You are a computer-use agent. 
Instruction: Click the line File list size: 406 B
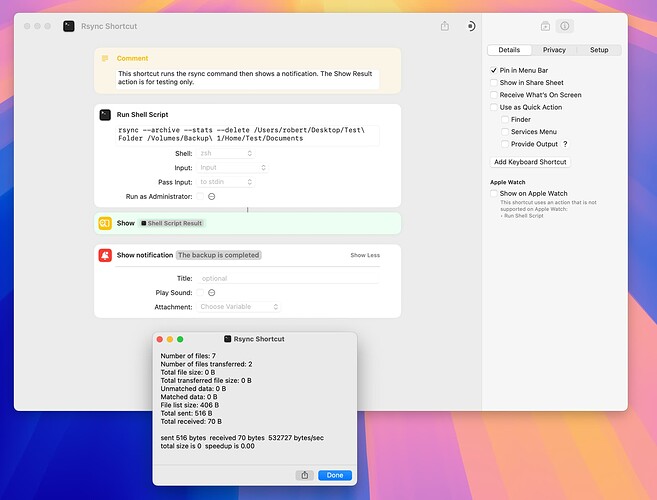[x=190, y=405]
